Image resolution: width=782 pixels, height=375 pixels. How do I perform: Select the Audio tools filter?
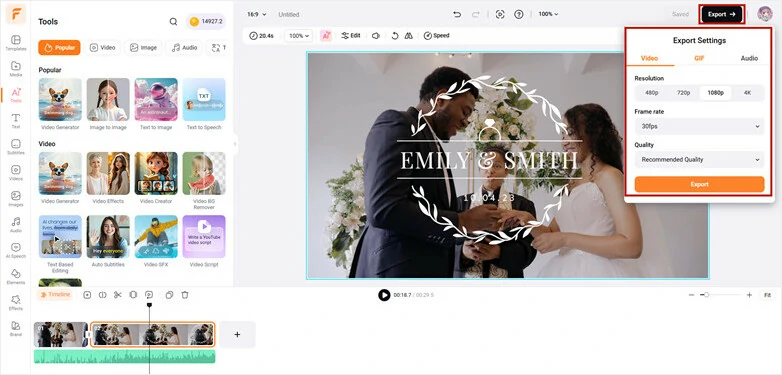pos(184,48)
